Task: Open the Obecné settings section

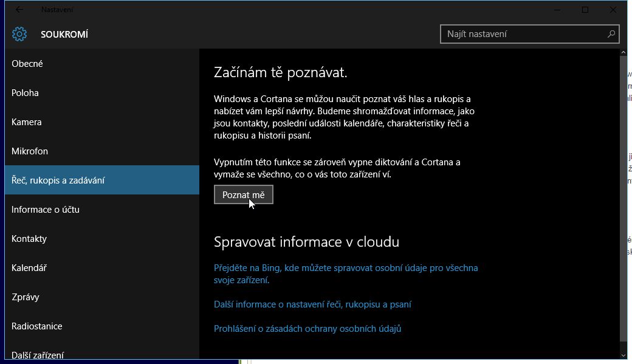Action: [x=27, y=64]
